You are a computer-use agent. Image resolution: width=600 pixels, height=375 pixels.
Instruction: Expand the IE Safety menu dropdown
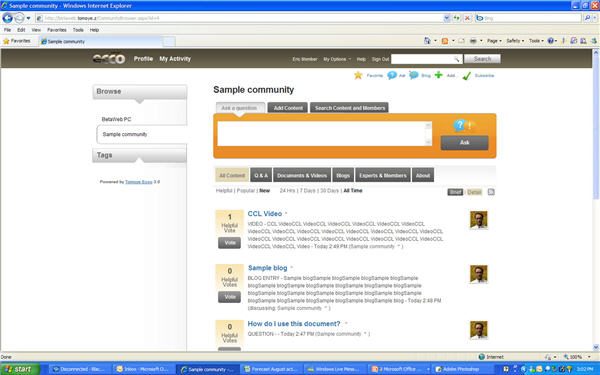pyautogui.click(x=515, y=41)
